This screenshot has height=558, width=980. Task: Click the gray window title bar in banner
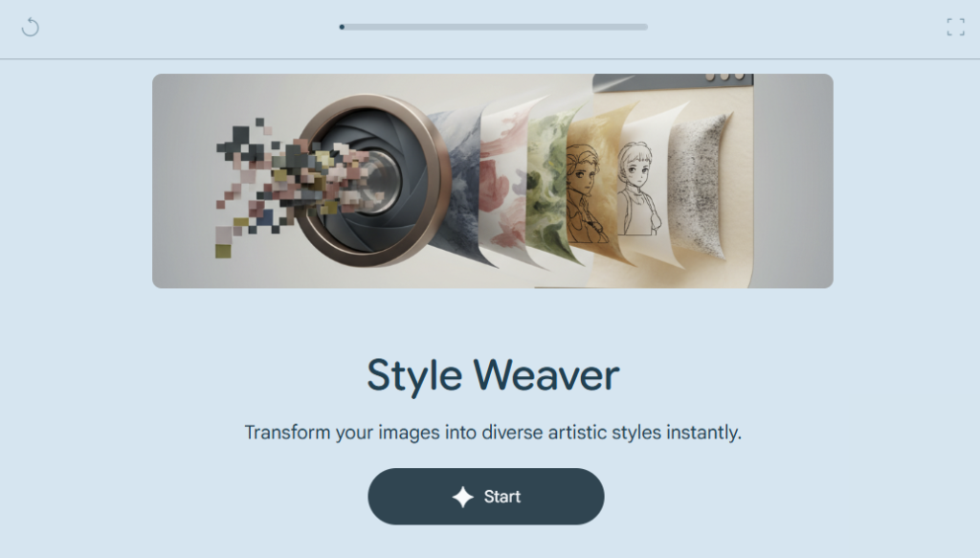(x=673, y=82)
